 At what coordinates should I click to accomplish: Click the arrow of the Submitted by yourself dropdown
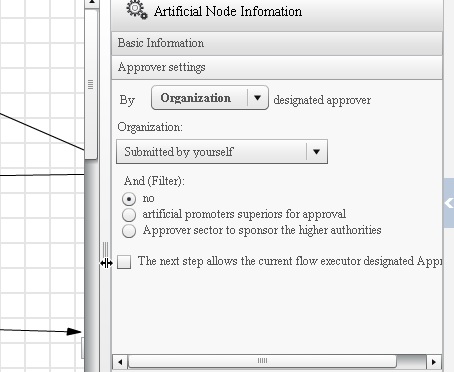316,152
